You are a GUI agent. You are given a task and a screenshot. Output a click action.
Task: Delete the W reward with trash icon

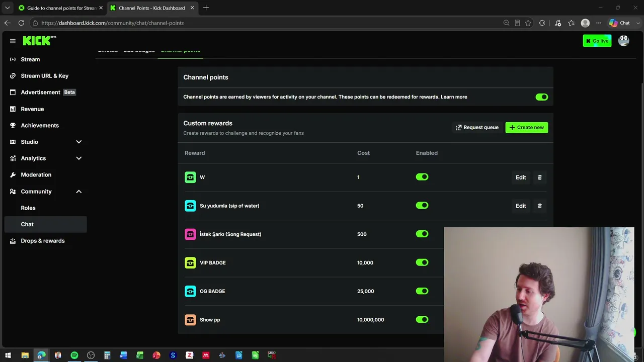click(x=540, y=177)
